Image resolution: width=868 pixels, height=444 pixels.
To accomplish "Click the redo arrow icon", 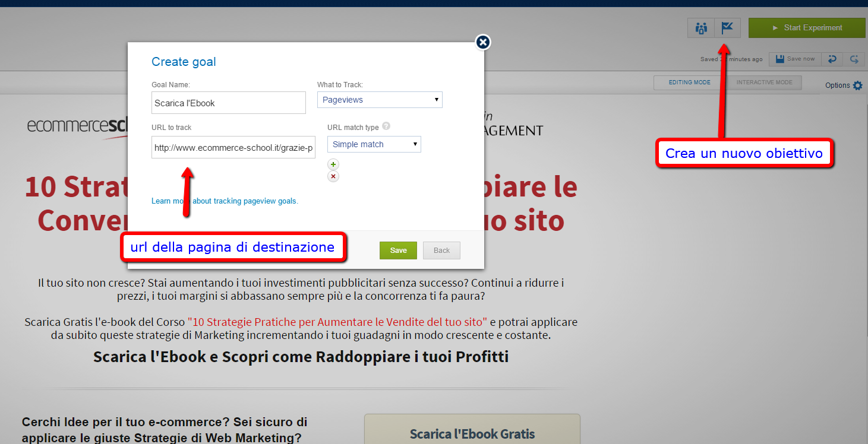I will pos(854,59).
